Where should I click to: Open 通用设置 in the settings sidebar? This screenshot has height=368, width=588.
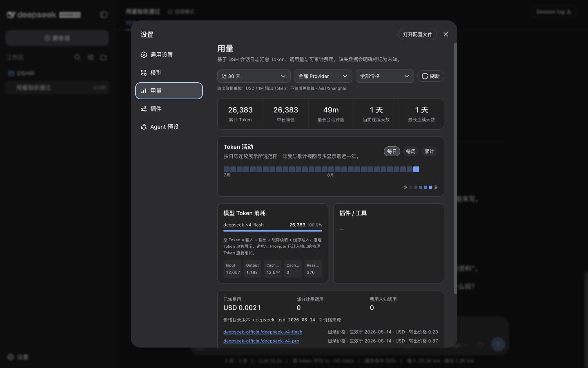pyautogui.click(x=169, y=55)
